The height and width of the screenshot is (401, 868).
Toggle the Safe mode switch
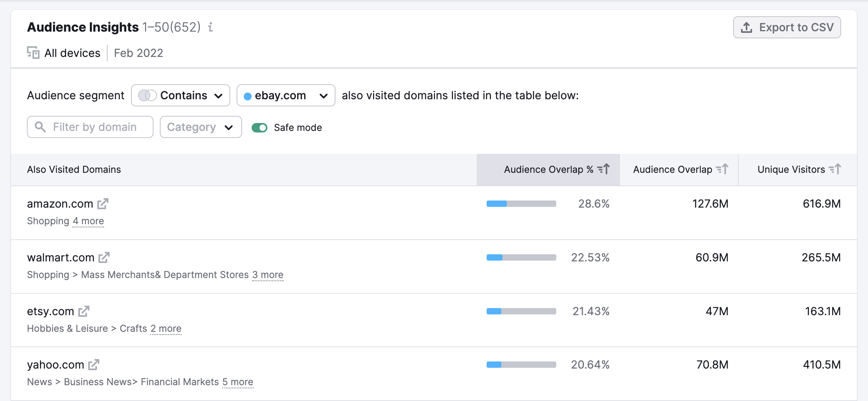click(x=260, y=128)
